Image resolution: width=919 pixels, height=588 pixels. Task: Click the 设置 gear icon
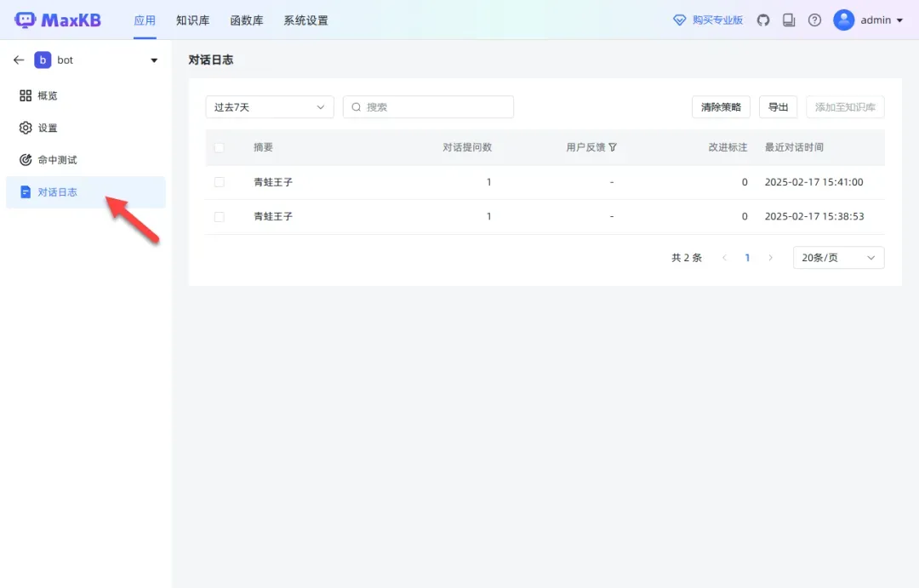coord(26,128)
